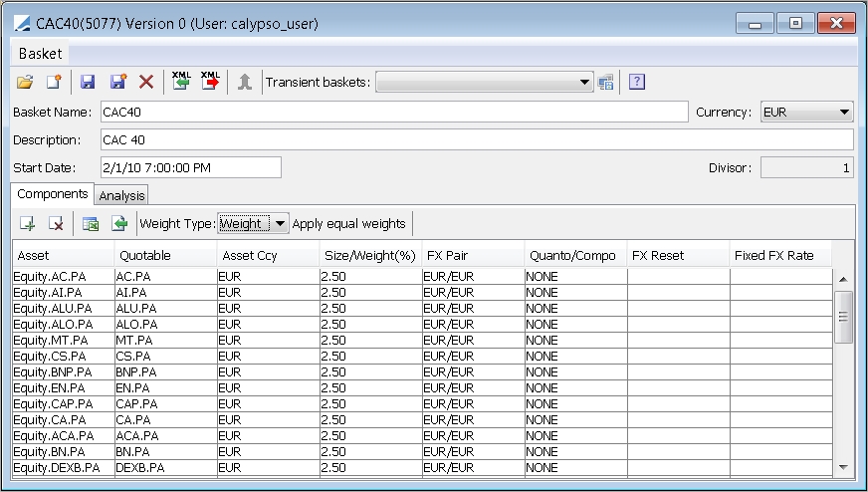This screenshot has height=492, width=868.
Task: Click the DEXB.PA quotable cell
Action: point(165,468)
